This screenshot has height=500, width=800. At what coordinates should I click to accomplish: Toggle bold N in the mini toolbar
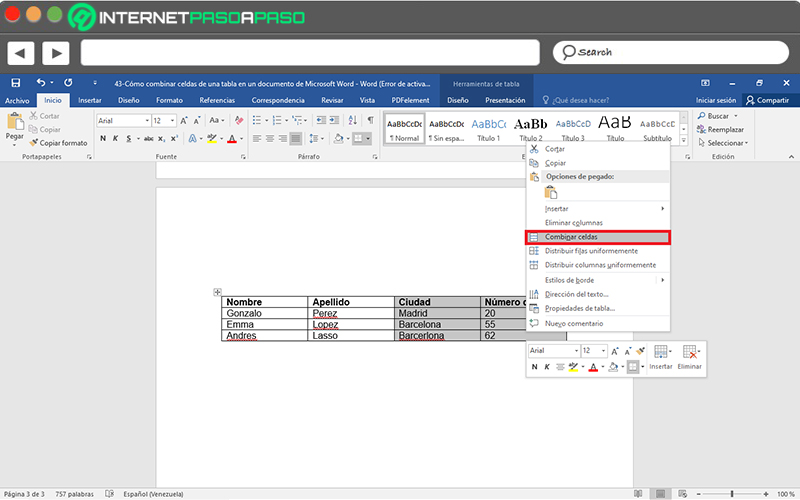534,367
